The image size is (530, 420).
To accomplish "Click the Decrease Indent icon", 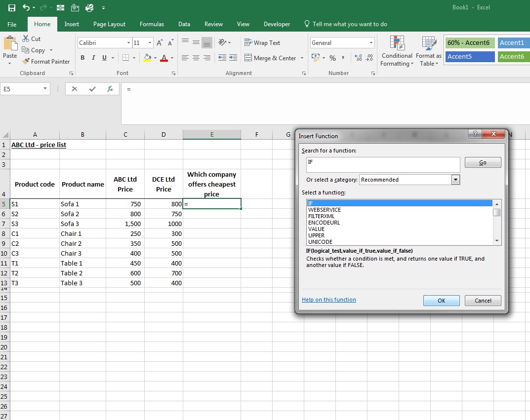I will tap(222, 58).
